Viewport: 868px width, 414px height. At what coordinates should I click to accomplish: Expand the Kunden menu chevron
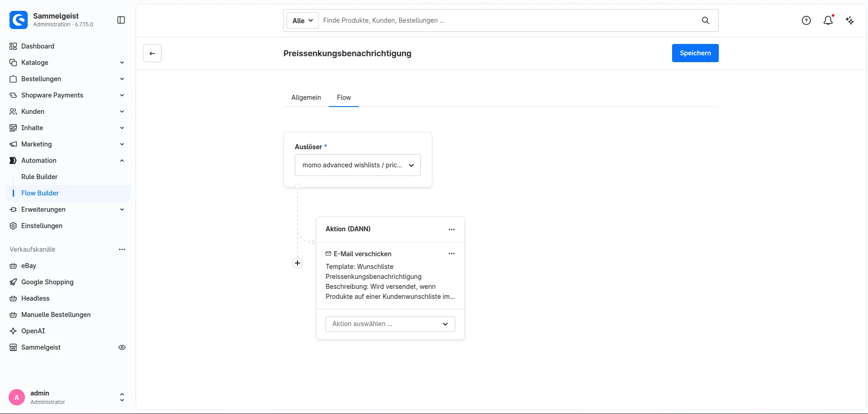point(122,112)
